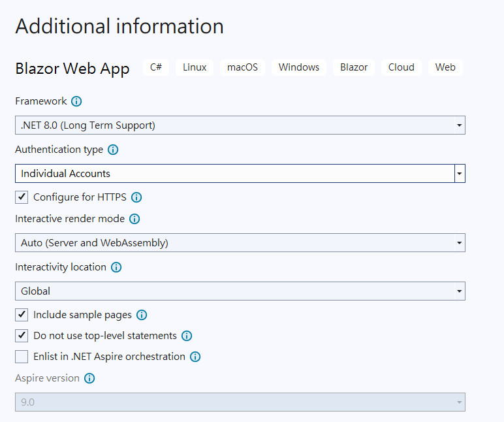
Task: Click the Interactivity location label
Action: (x=61, y=267)
